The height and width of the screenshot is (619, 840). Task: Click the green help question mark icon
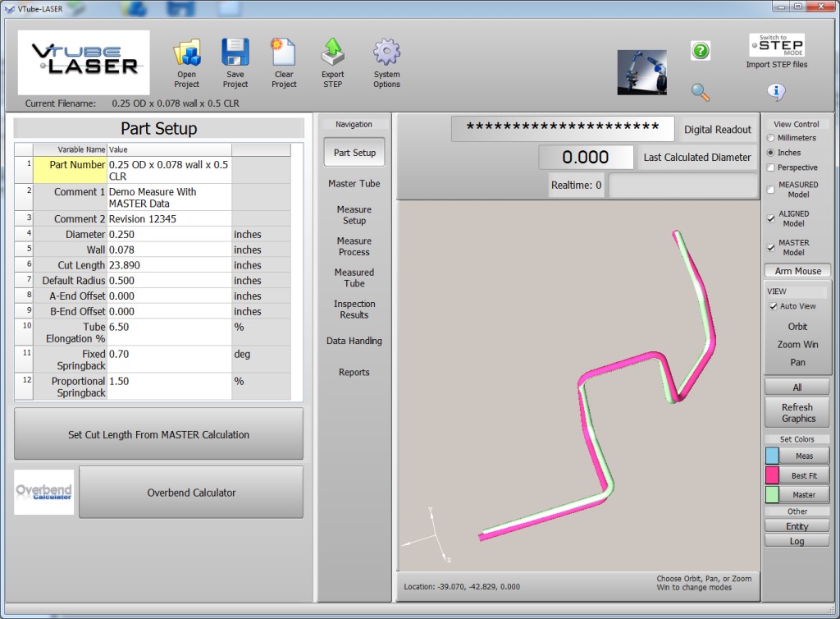click(700, 51)
